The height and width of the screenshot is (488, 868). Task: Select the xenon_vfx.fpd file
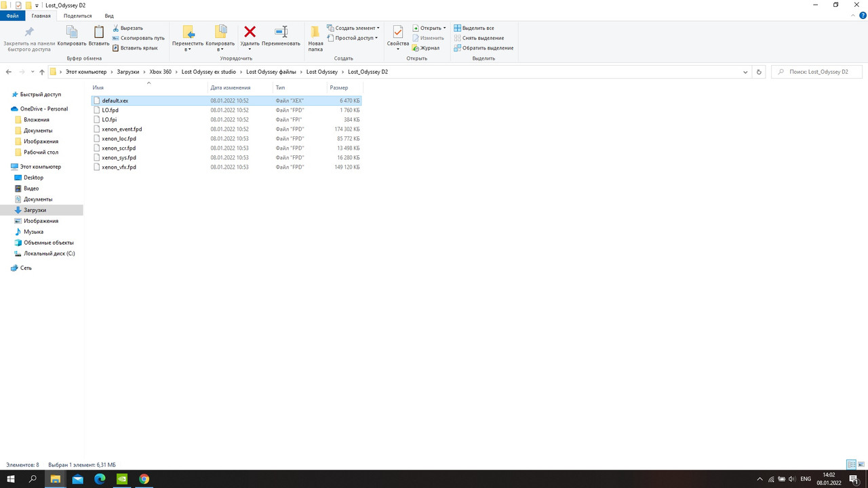(x=226, y=167)
